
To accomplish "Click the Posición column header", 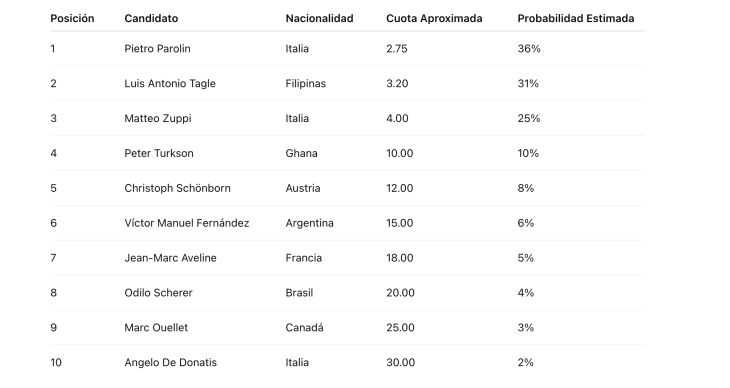I will 72,18.
